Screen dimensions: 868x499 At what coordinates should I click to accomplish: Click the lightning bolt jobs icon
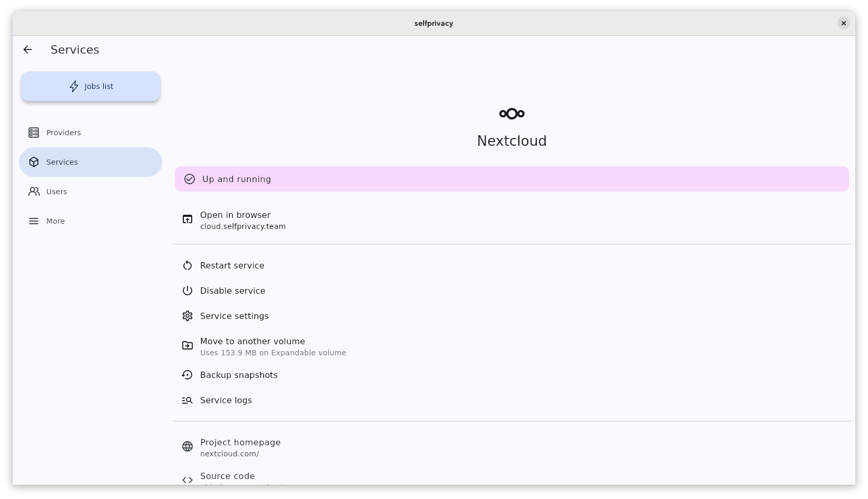74,86
